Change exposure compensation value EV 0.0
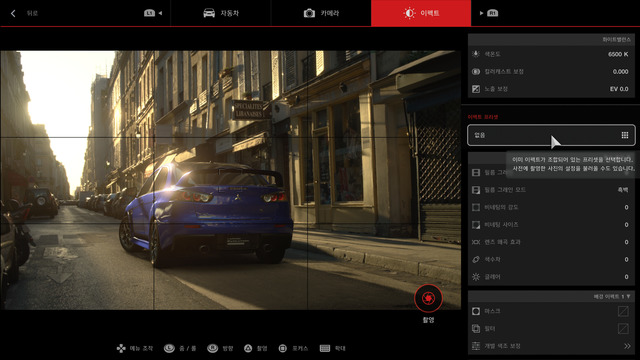The image size is (640, 360). click(x=619, y=89)
